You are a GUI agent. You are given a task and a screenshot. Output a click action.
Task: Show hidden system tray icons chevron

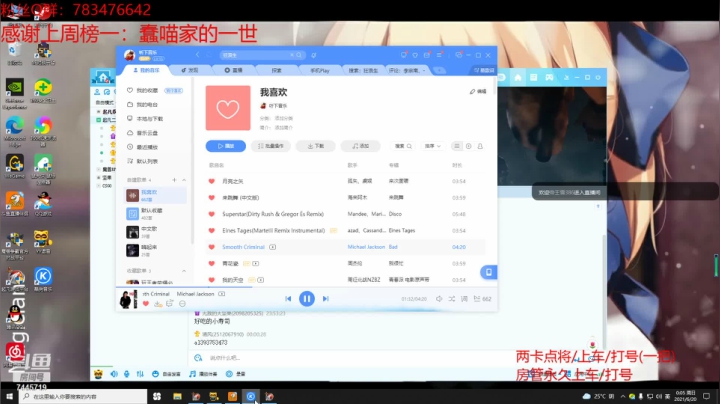[x=623, y=396]
